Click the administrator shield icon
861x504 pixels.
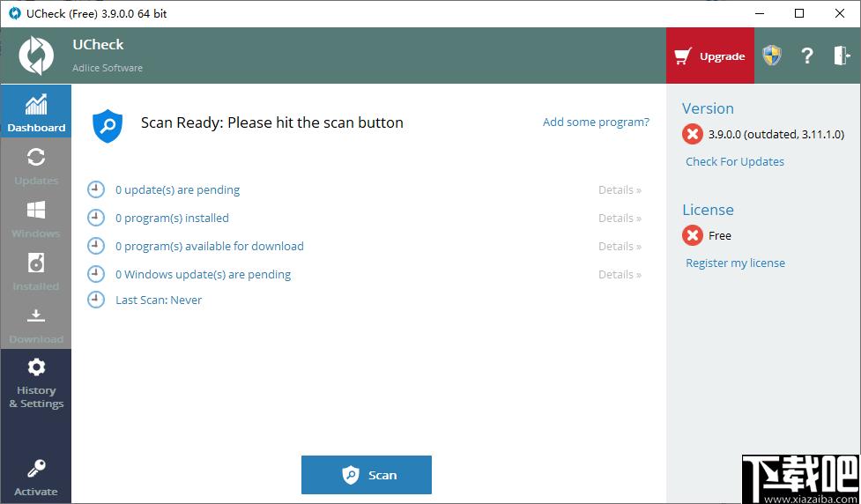pos(772,56)
